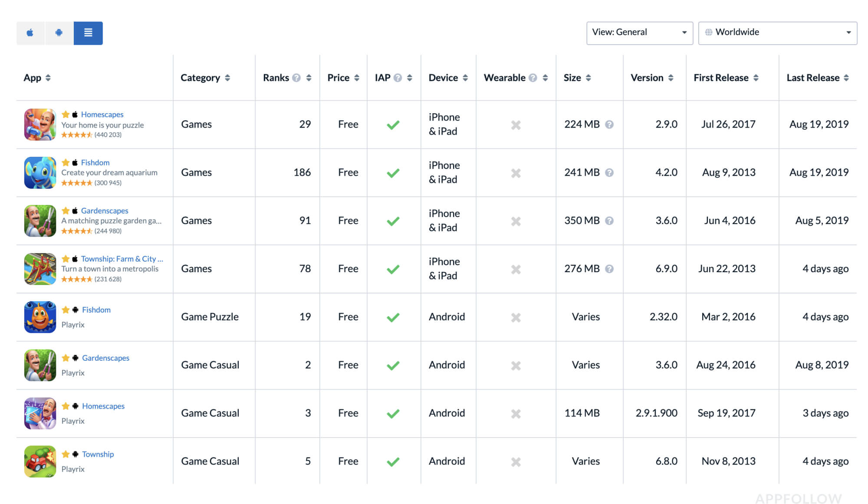
Task: Open the View: General dropdown
Action: (x=639, y=33)
